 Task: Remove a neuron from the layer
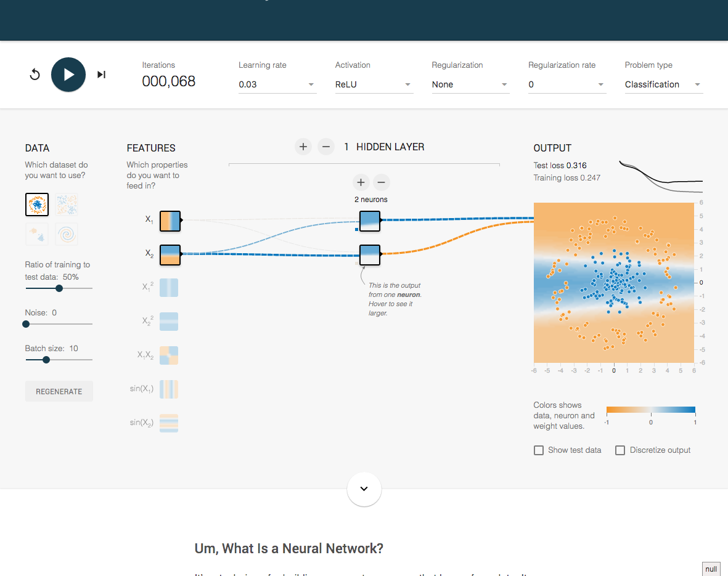tap(381, 182)
